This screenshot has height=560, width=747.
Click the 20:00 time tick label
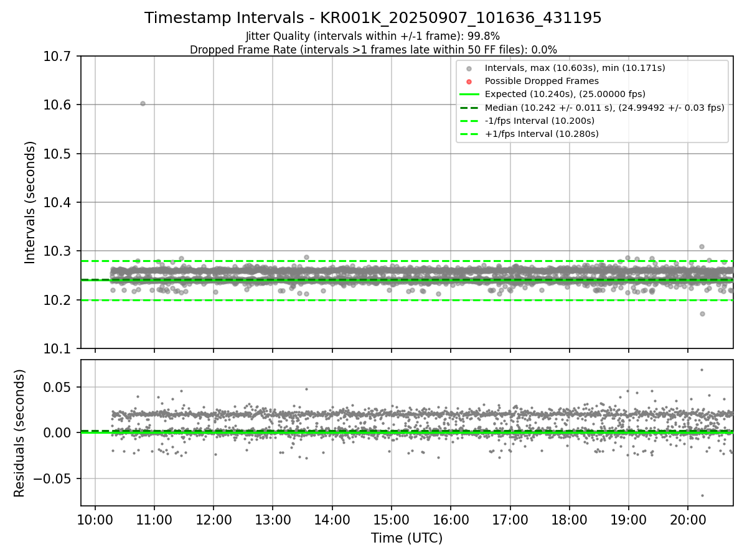tap(688, 520)
